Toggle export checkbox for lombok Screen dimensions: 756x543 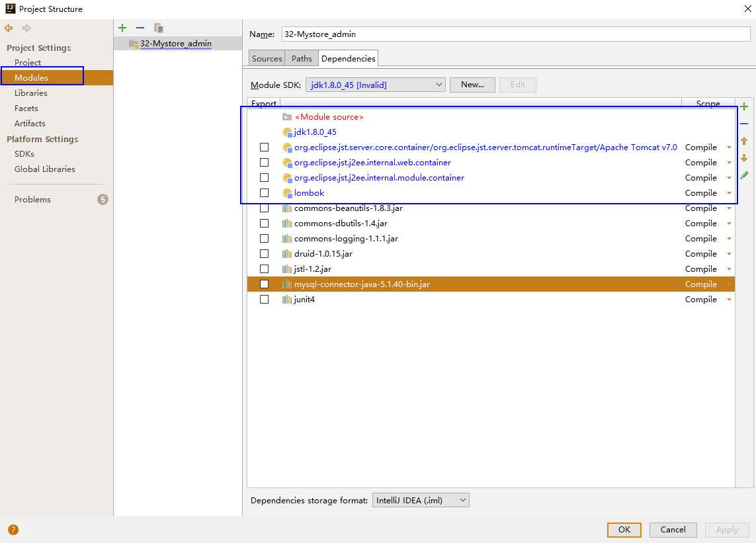(264, 193)
